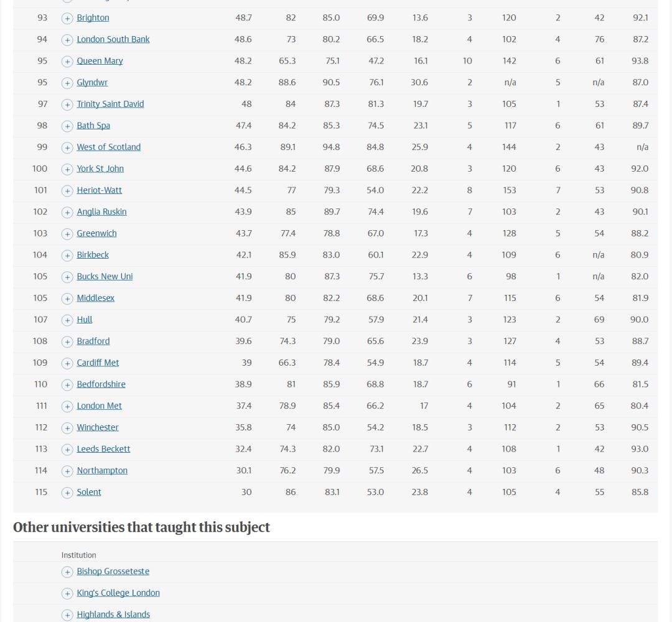Open the Highlands & Islands link
The height and width of the screenshot is (622, 672).
point(113,615)
